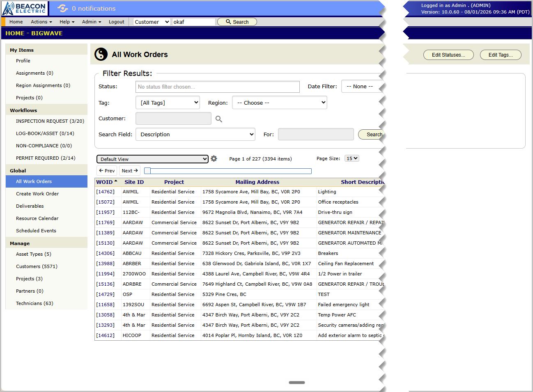Open the Customer search type dropdown
This screenshot has height=392, width=533.
point(152,22)
